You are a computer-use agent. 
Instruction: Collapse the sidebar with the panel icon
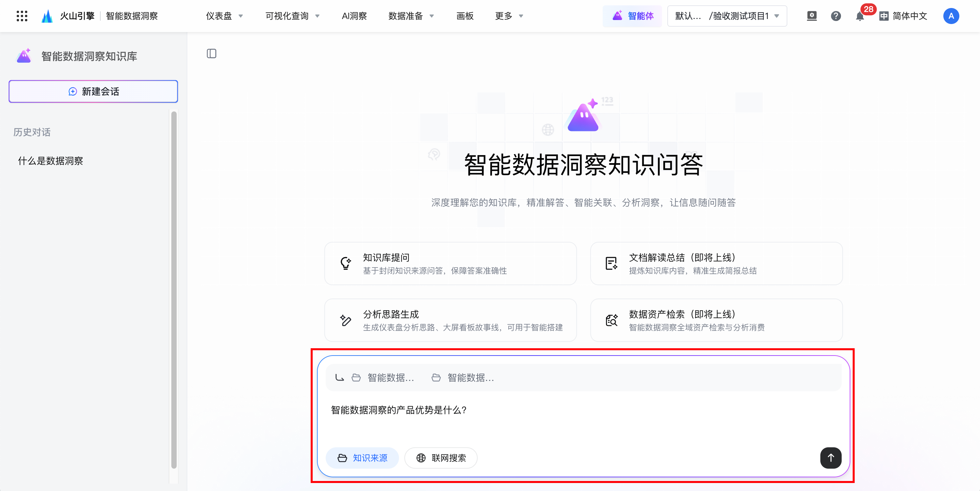click(212, 54)
